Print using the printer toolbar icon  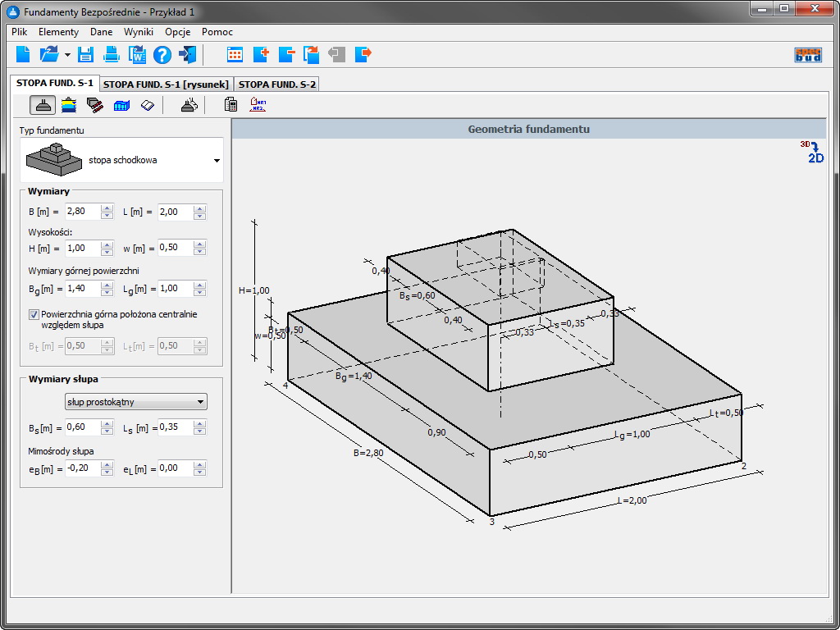coord(112,55)
